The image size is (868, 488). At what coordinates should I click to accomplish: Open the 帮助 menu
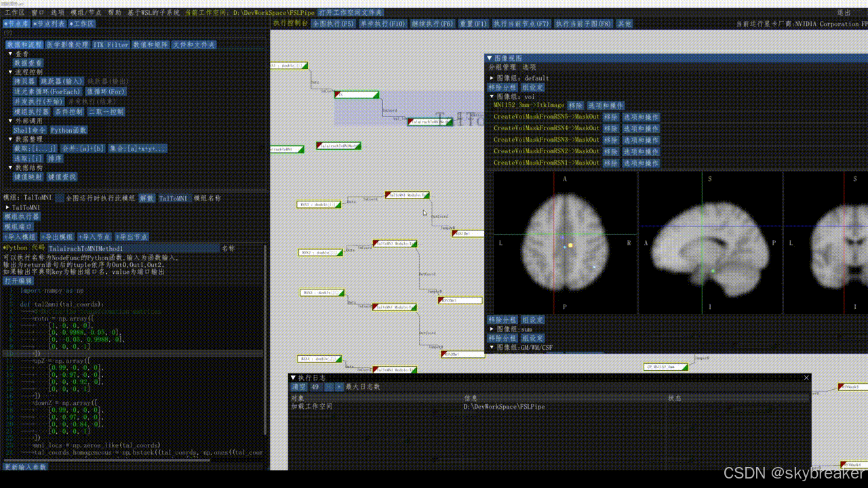click(x=115, y=13)
